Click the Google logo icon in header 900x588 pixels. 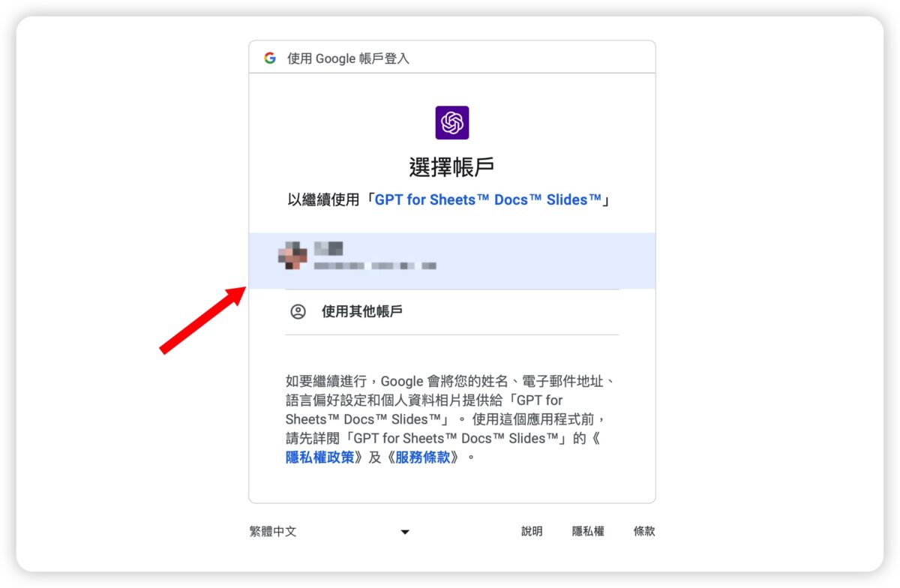point(270,58)
